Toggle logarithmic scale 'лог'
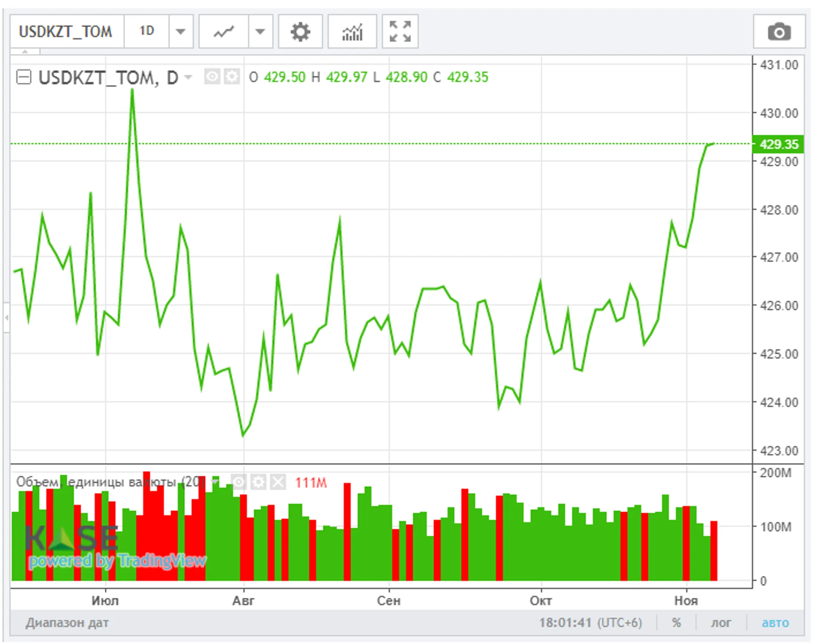 click(x=721, y=623)
